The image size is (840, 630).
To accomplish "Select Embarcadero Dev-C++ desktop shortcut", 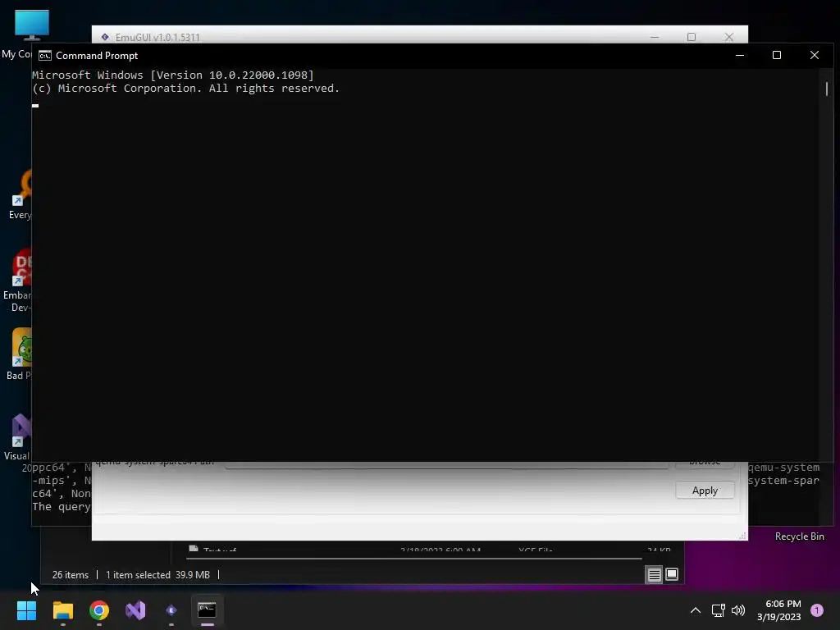I will point(17,281).
